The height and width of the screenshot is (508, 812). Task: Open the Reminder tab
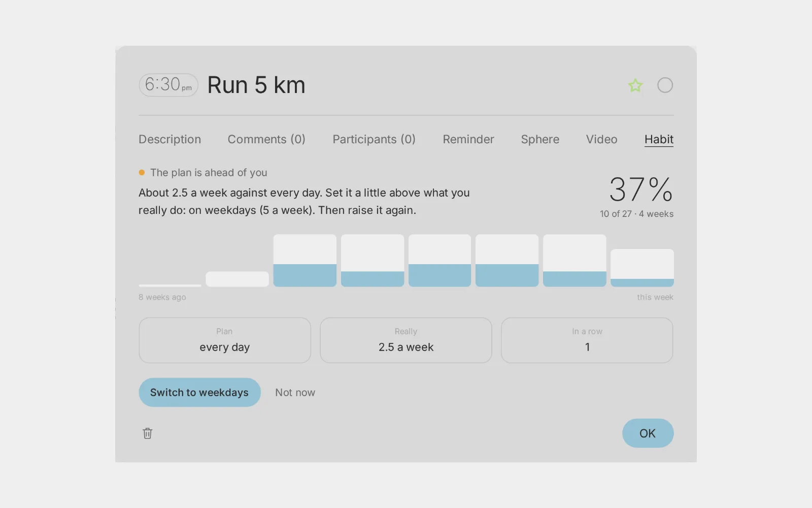tap(468, 139)
